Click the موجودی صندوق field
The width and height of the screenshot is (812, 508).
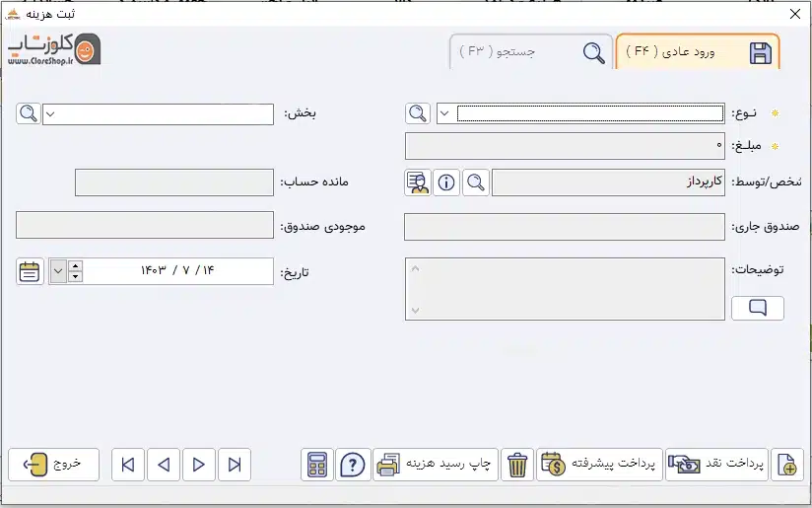[145, 225]
